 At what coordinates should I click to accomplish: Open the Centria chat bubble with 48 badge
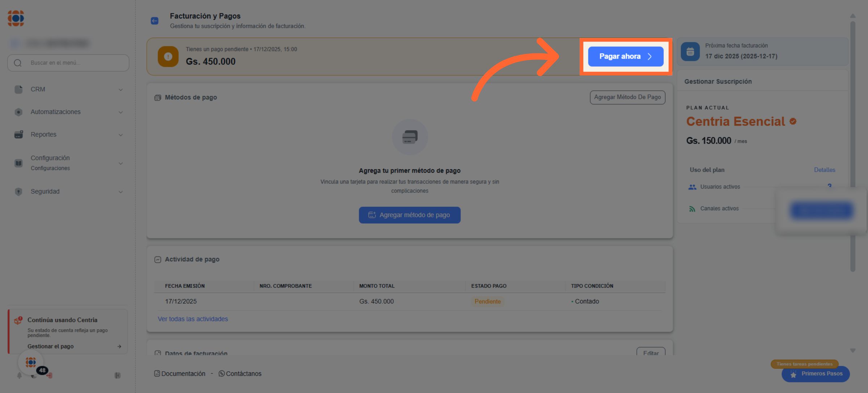tap(31, 362)
